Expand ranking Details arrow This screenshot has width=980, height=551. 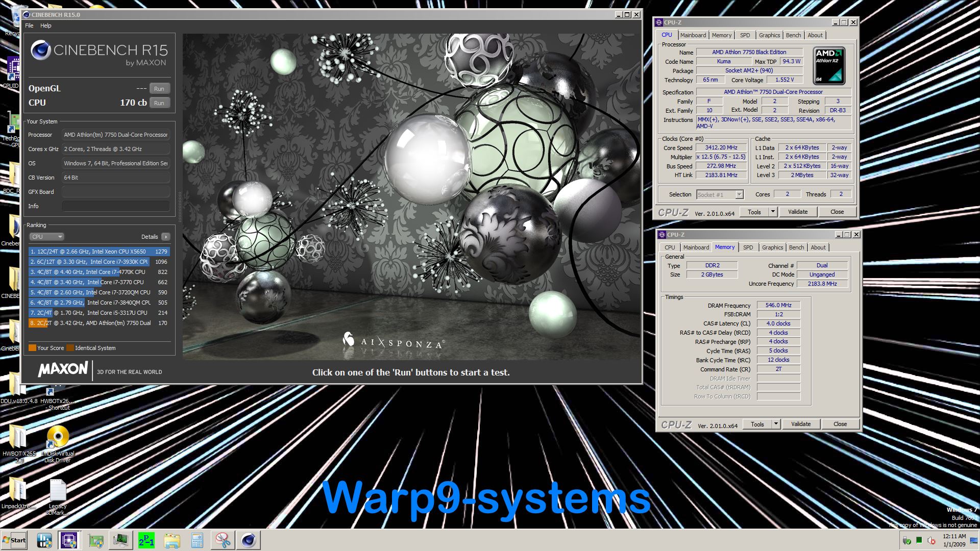[x=166, y=237]
